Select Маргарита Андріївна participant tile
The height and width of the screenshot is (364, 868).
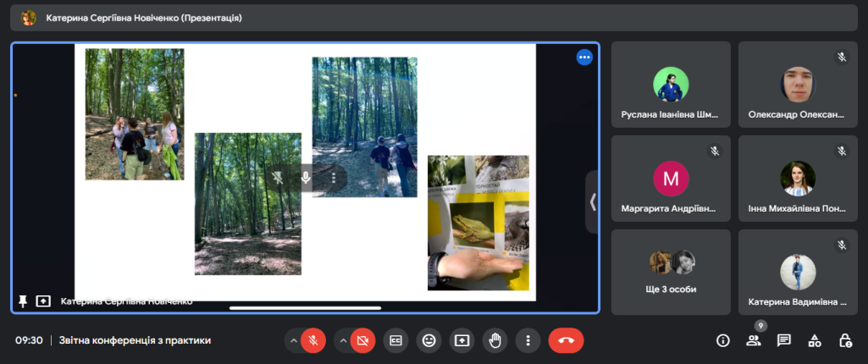(x=671, y=179)
